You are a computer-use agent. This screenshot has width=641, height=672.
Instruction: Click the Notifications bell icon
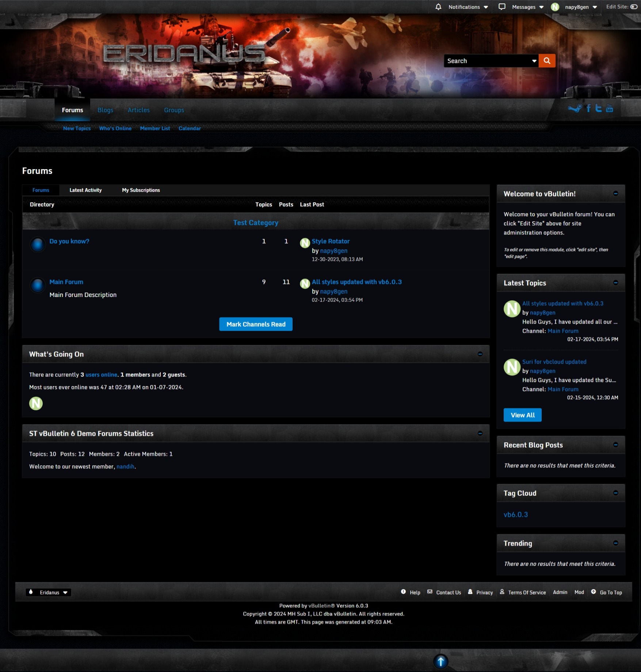point(438,7)
